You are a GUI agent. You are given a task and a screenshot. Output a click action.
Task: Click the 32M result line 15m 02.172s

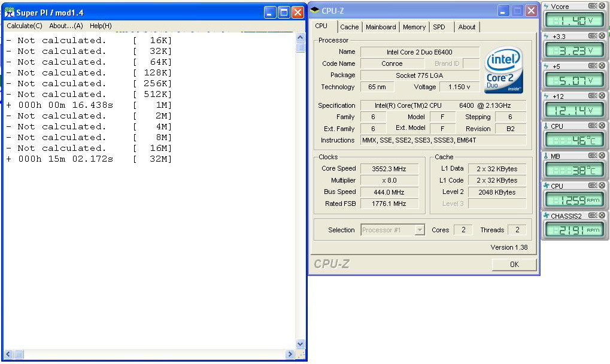coord(89,159)
